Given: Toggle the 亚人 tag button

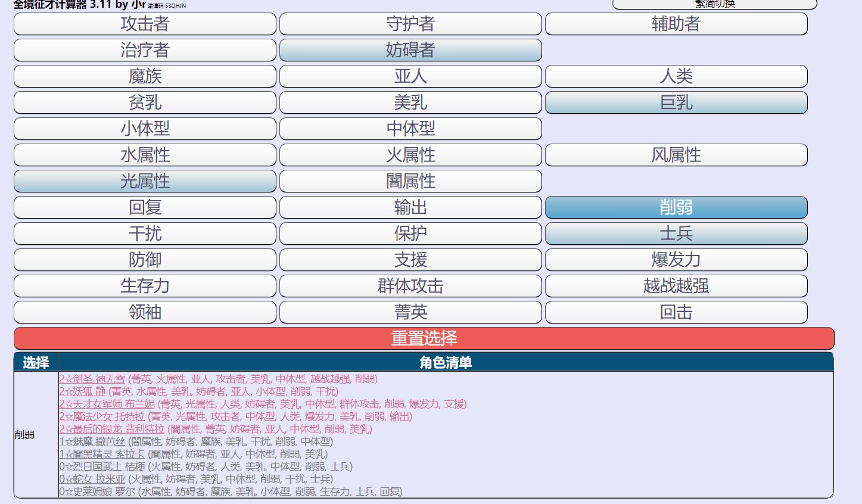Looking at the screenshot, I should pyautogui.click(x=410, y=76).
